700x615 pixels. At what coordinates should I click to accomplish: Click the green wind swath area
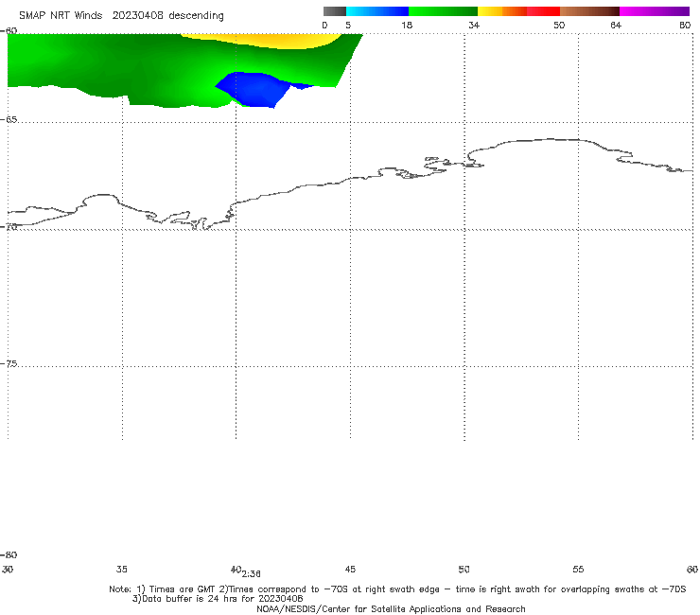click(x=134, y=67)
